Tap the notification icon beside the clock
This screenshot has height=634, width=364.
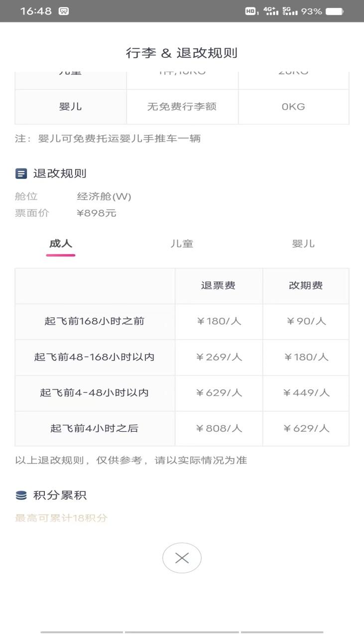click(64, 11)
